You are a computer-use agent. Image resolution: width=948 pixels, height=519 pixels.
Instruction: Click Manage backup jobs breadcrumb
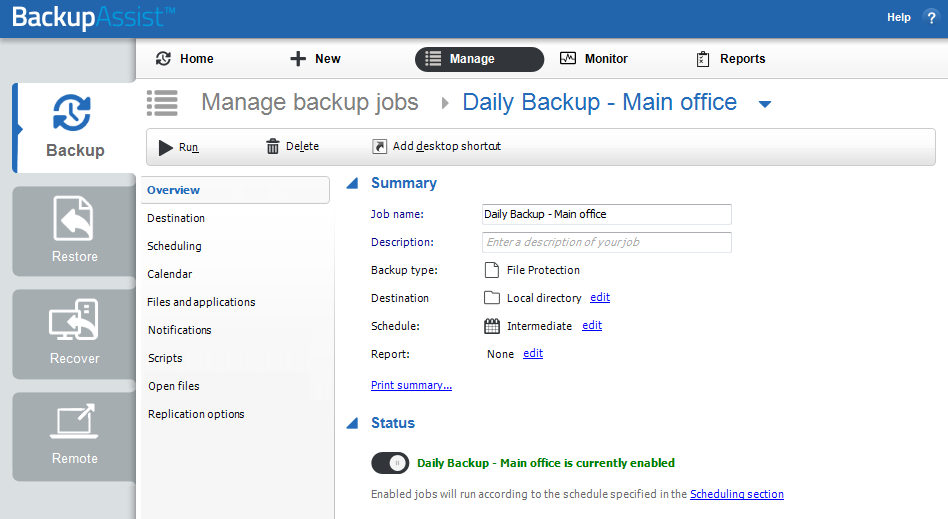pyautogui.click(x=310, y=102)
